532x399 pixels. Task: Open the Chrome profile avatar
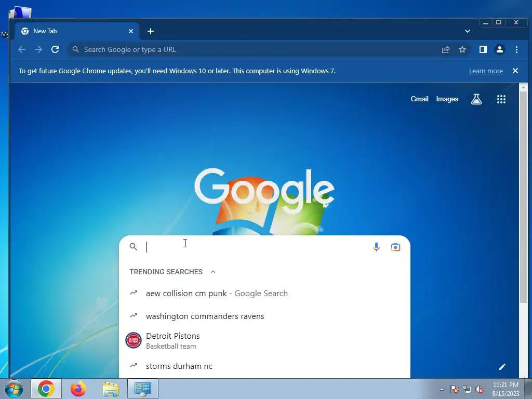coord(499,49)
